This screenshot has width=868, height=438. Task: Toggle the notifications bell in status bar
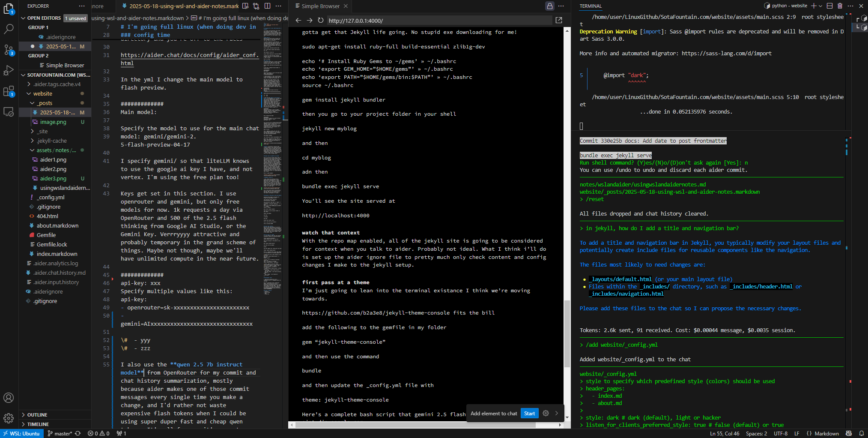(861, 433)
